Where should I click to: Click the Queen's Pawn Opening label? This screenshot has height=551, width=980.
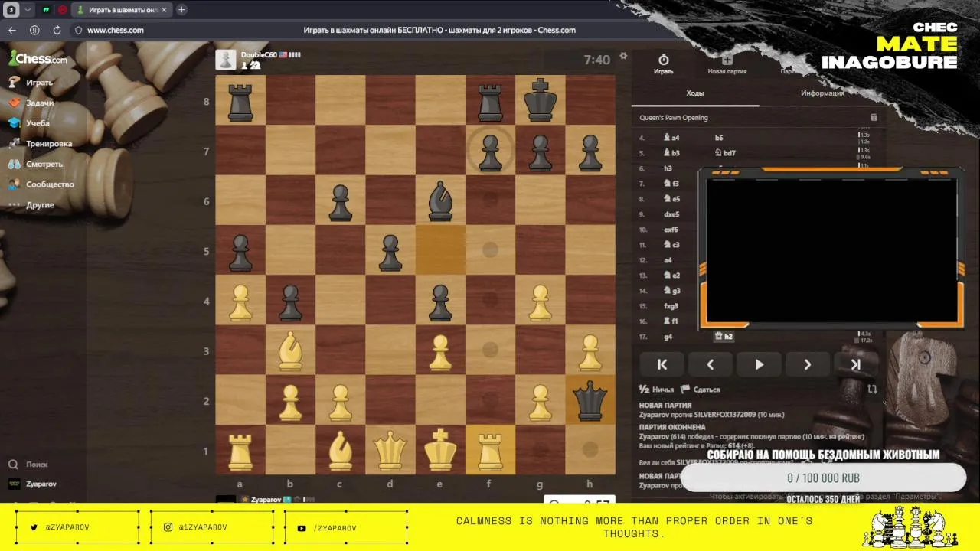point(674,118)
